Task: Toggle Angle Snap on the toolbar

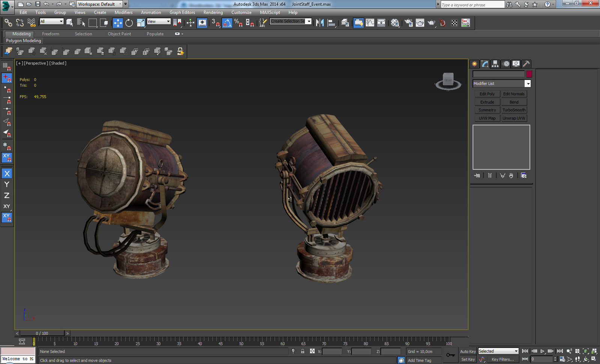Action: (227, 23)
